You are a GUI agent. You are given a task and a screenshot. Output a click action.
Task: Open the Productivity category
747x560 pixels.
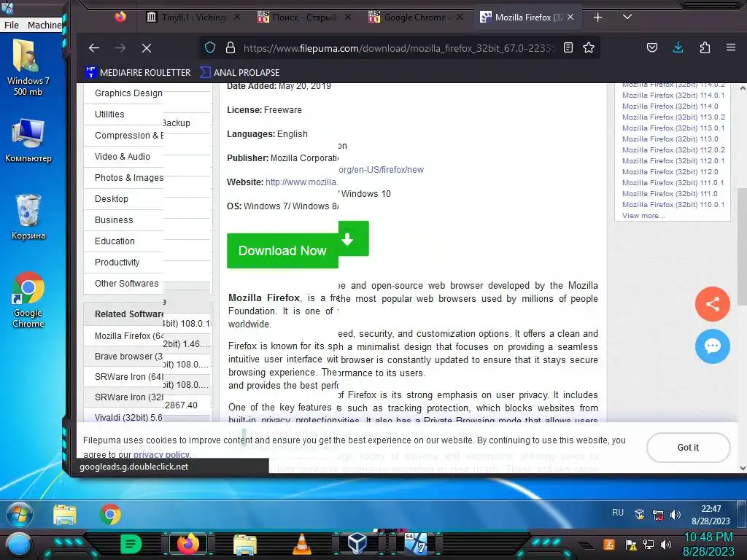click(x=117, y=262)
